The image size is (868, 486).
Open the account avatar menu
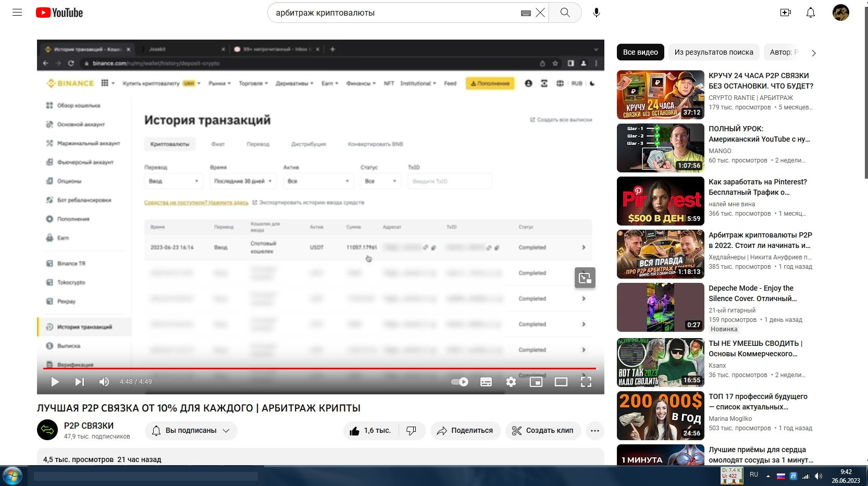click(841, 13)
